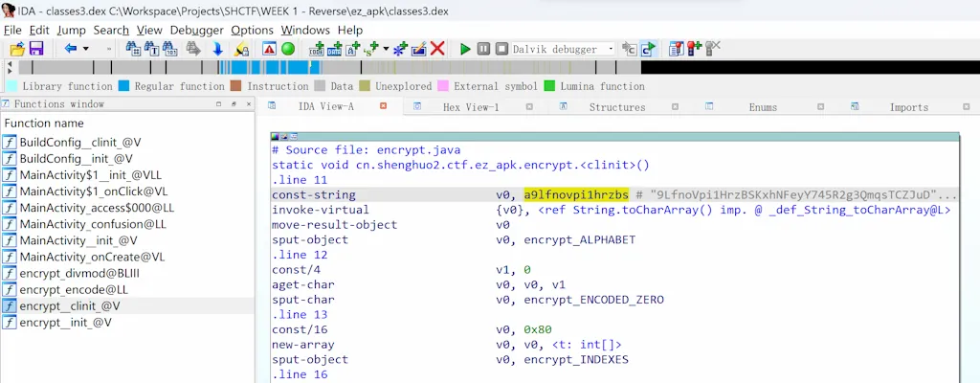Click the Pause process icon
Image resolution: width=980 pixels, height=383 pixels.
[x=484, y=49]
